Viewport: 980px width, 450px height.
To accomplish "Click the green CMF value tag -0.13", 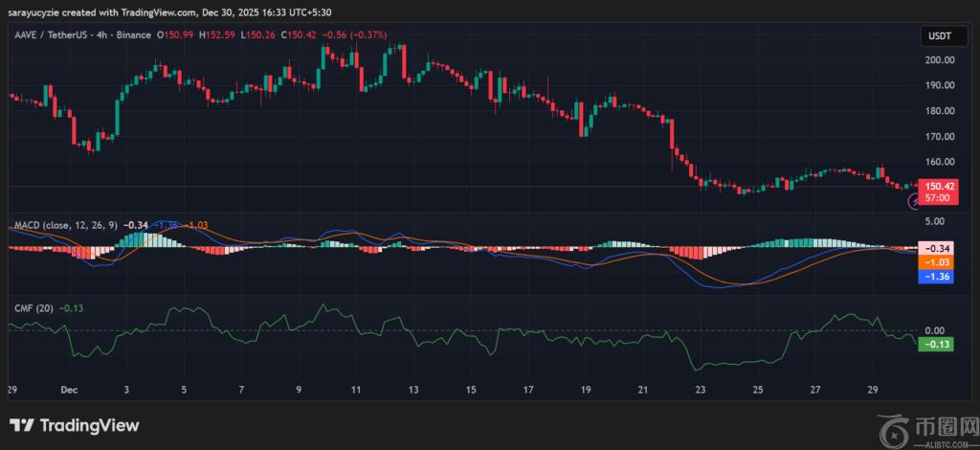I will (x=936, y=345).
